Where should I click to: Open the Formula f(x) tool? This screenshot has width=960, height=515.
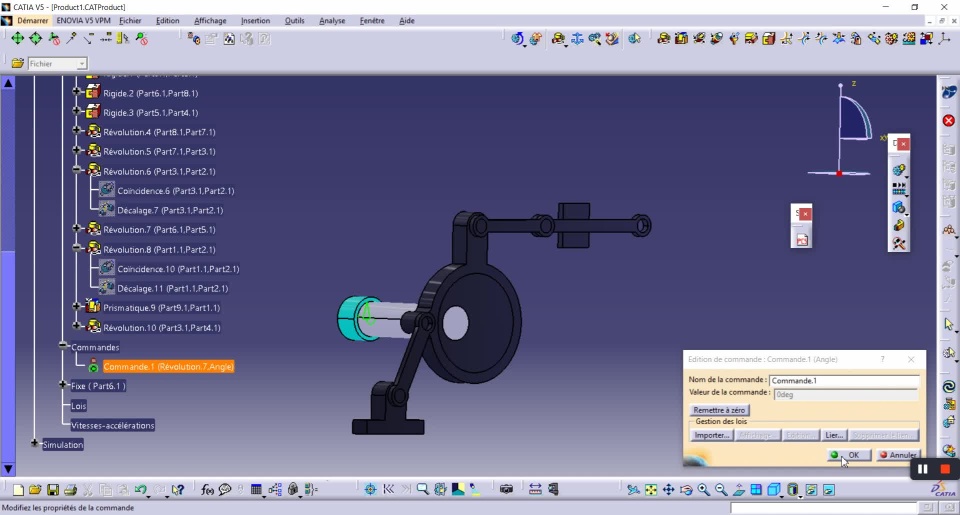coord(208,489)
